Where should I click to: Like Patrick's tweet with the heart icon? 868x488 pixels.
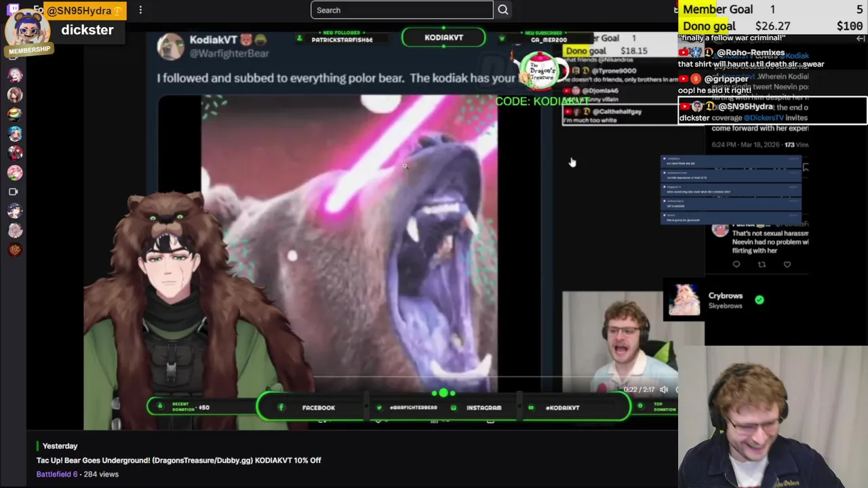pyautogui.click(x=787, y=264)
